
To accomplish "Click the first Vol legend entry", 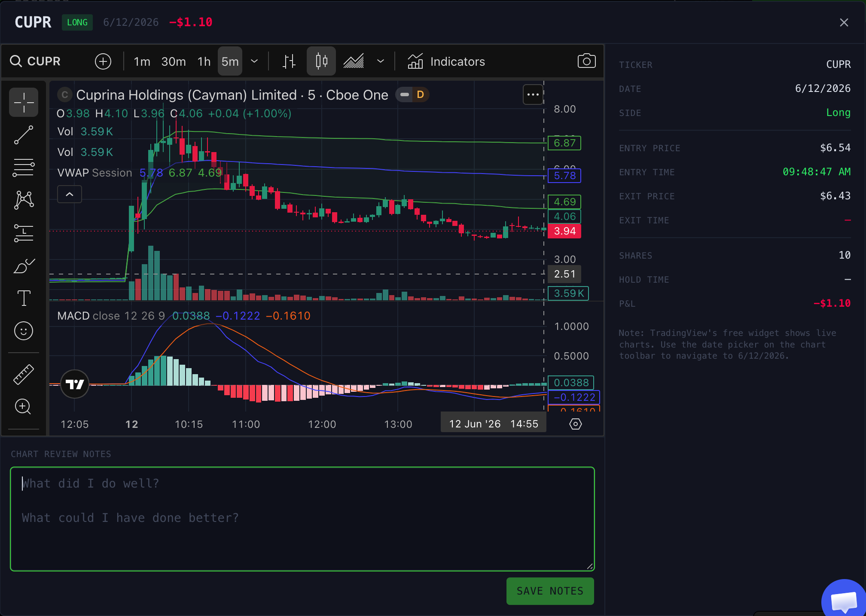I will (x=85, y=131).
